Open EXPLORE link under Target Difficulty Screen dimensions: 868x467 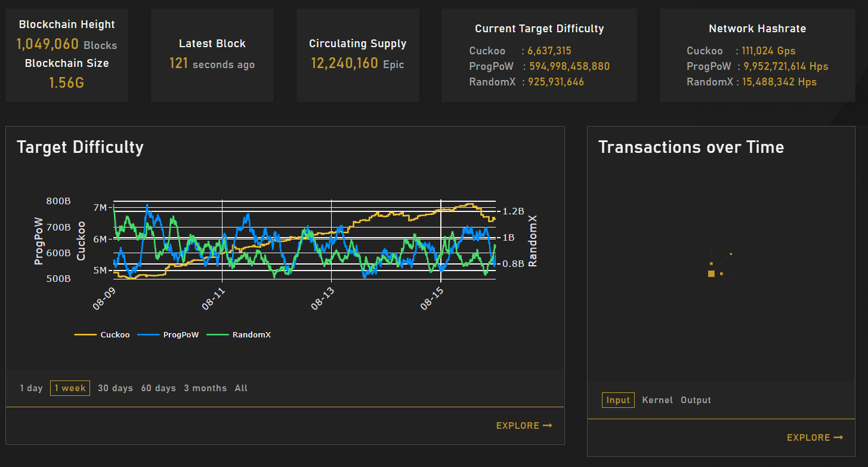click(x=524, y=426)
